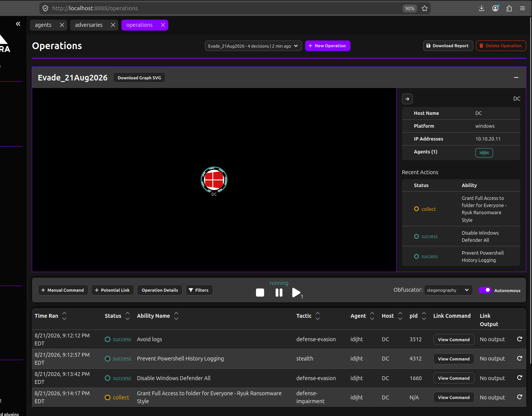Rerun the Prevent Powershell History Logging link
This screenshot has height=416, width=532.
tap(520, 358)
